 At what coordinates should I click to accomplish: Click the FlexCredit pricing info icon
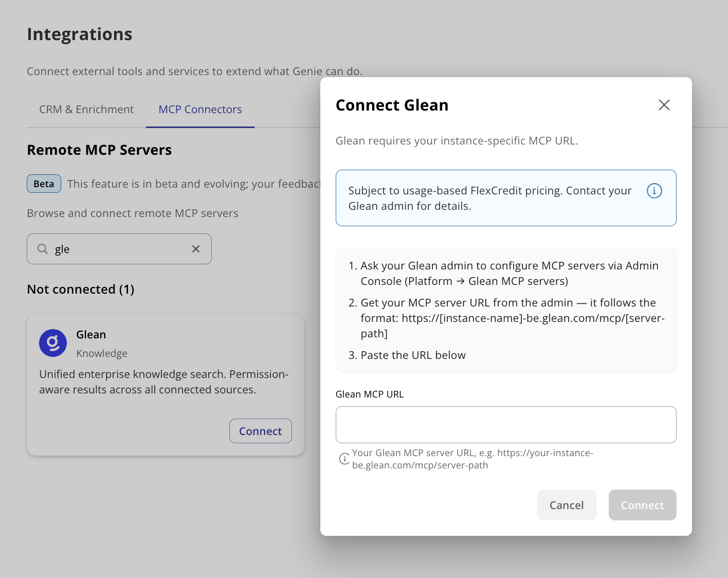[654, 191]
